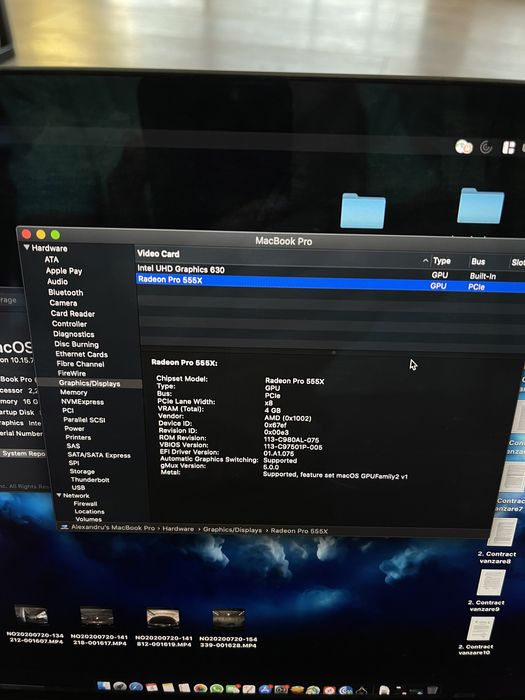Launch WhatsApp from the Dock
This screenshot has width=525, height=700.
coord(217,689)
